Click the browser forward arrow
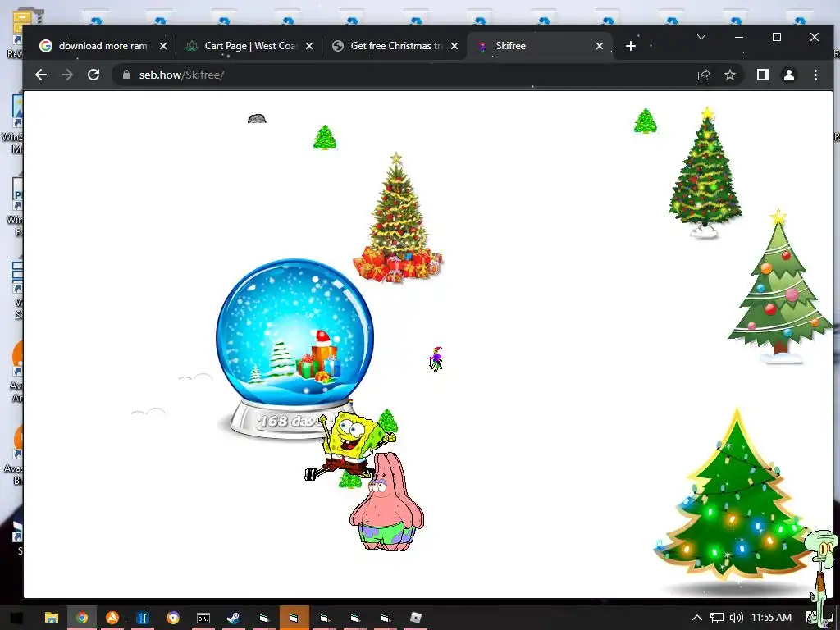The width and height of the screenshot is (840, 630). tap(67, 75)
